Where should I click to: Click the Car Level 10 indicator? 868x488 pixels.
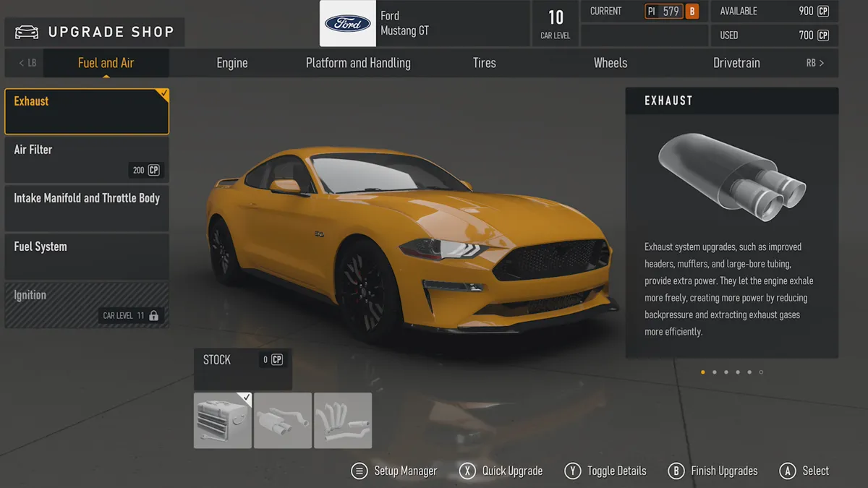(x=555, y=23)
